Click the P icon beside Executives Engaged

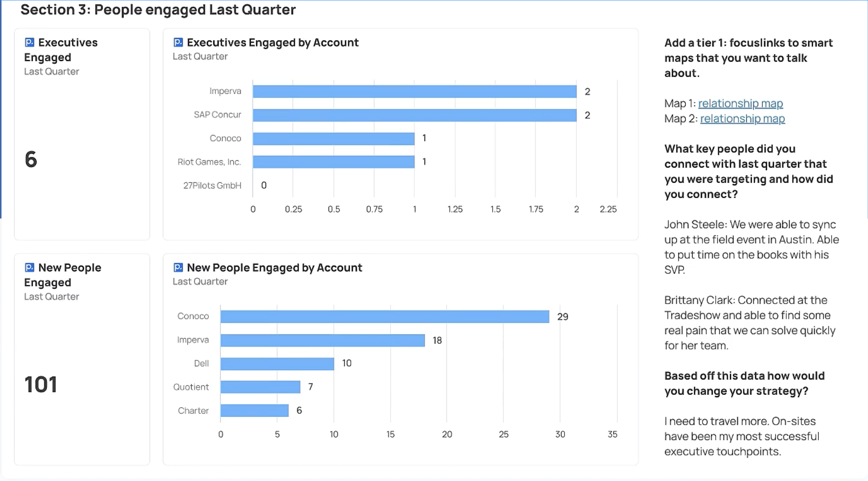tap(29, 42)
